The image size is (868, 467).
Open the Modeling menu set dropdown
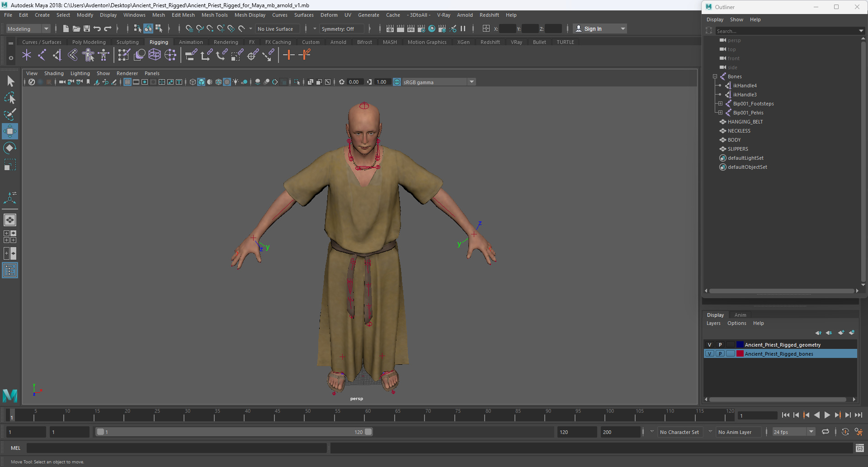[28, 29]
